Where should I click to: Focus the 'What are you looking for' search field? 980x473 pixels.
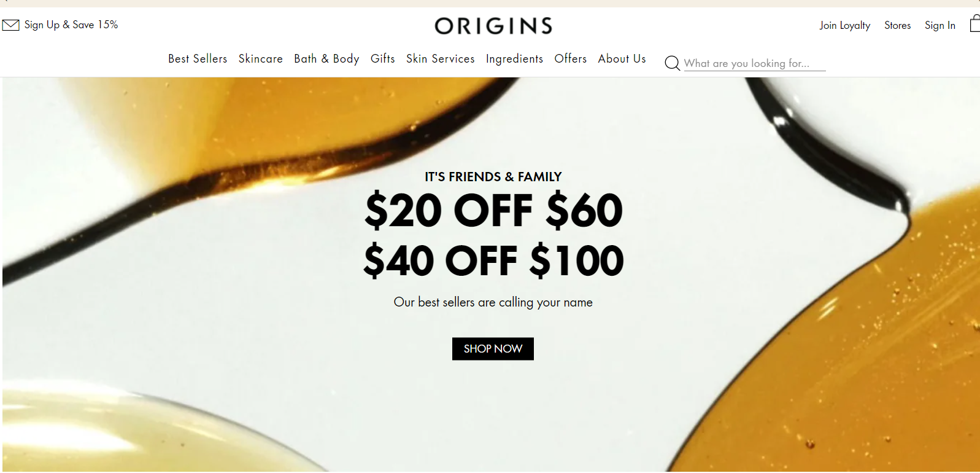pos(755,63)
